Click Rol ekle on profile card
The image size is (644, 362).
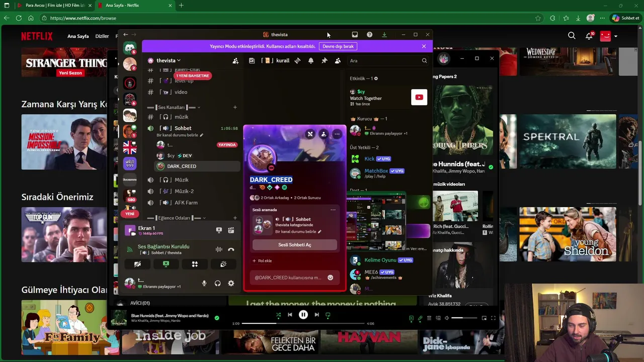(262, 261)
